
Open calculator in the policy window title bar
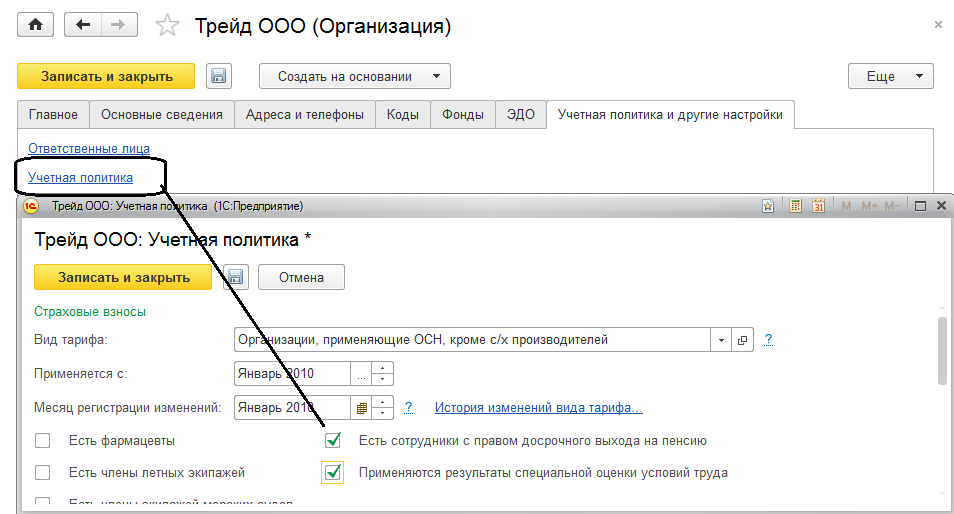coord(795,206)
